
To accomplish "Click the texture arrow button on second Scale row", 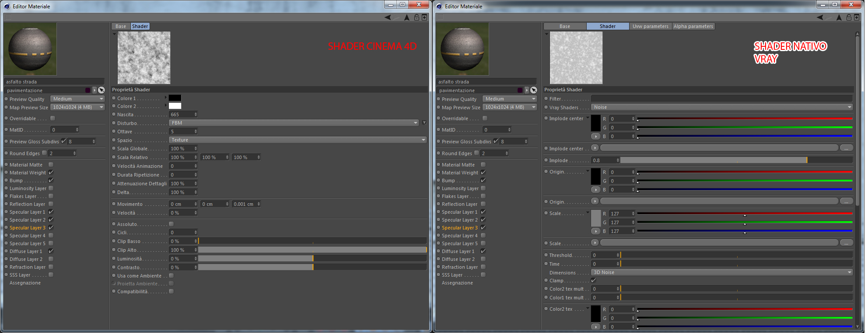I will (x=595, y=243).
